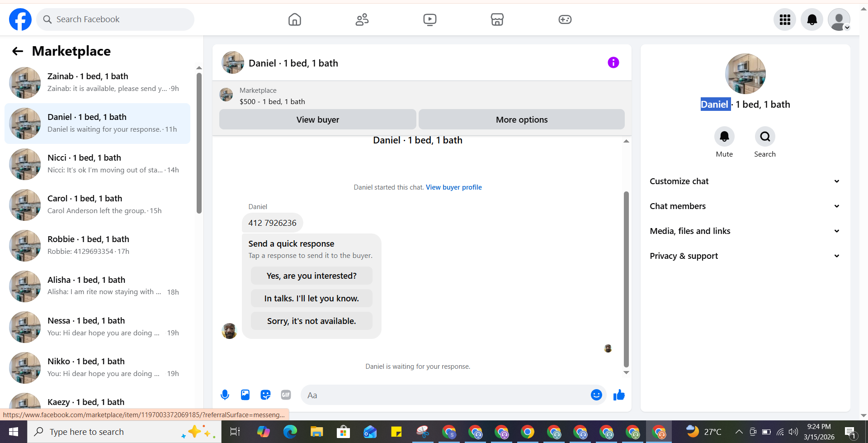Click the conversation list scrollbar
Image resolution: width=868 pixels, height=443 pixels.
pyautogui.click(x=199, y=143)
